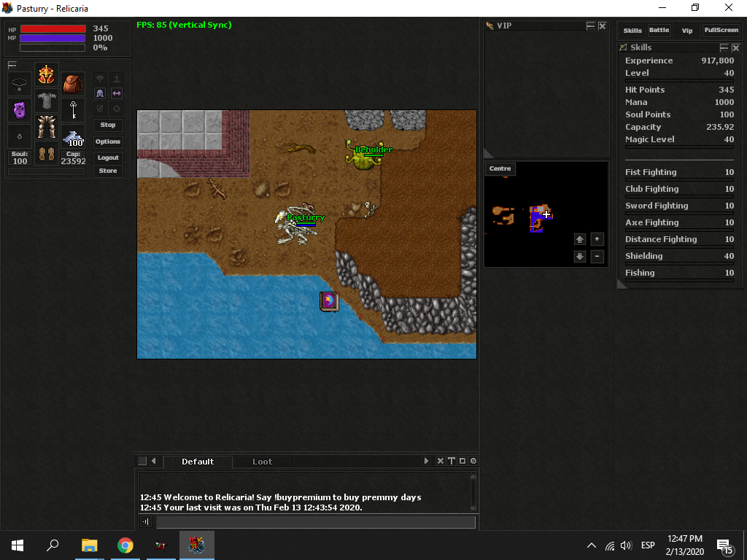Open File Explorer from the taskbar
The height and width of the screenshot is (560, 747).
coord(89,545)
